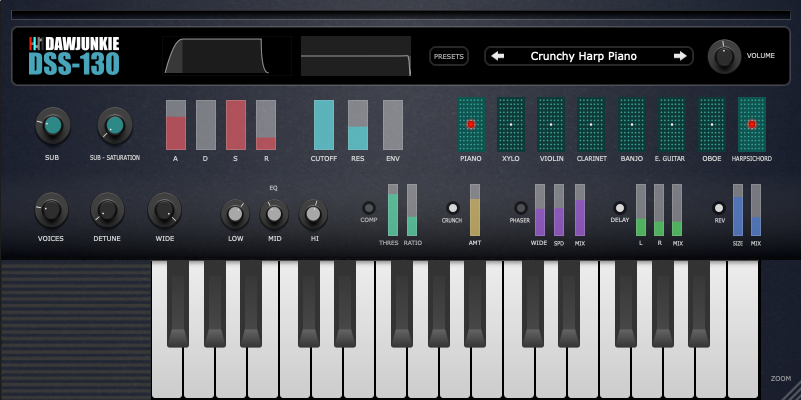Enable the CRUNCH effect switch
The width and height of the screenshot is (801, 400).
coord(452,207)
